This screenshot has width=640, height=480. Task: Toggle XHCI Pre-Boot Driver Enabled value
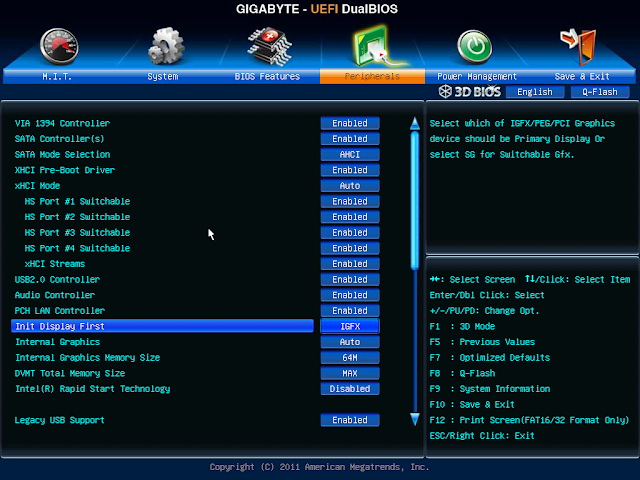click(x=350, y=170)
